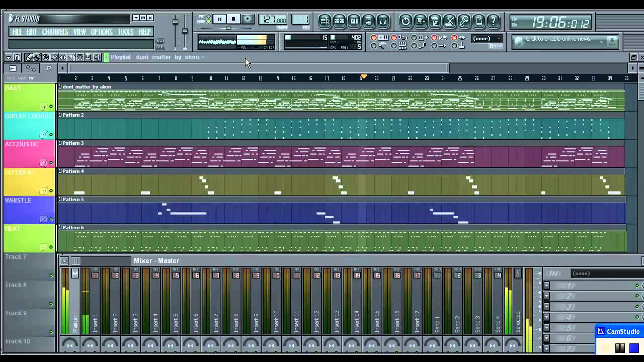Select the draw pencil tool in playlist
The width and height of the screenshot is (644, 362).
click(29, 57)
